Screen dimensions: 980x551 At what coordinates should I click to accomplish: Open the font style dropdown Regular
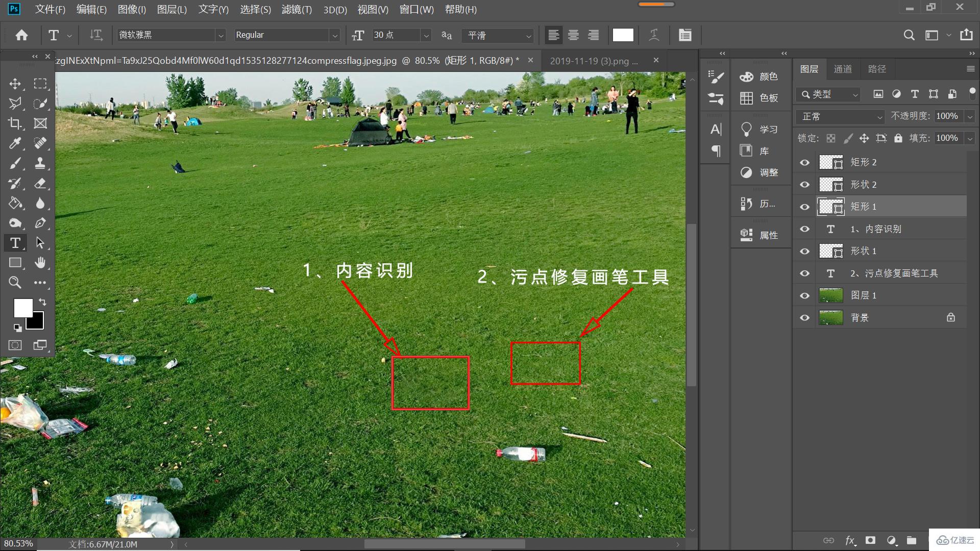(x=335, y=35)
